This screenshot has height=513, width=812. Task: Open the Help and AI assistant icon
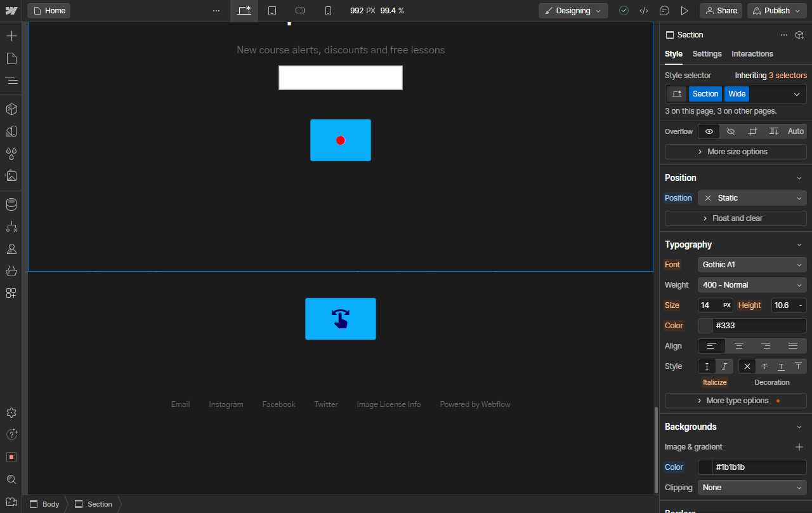11,435
